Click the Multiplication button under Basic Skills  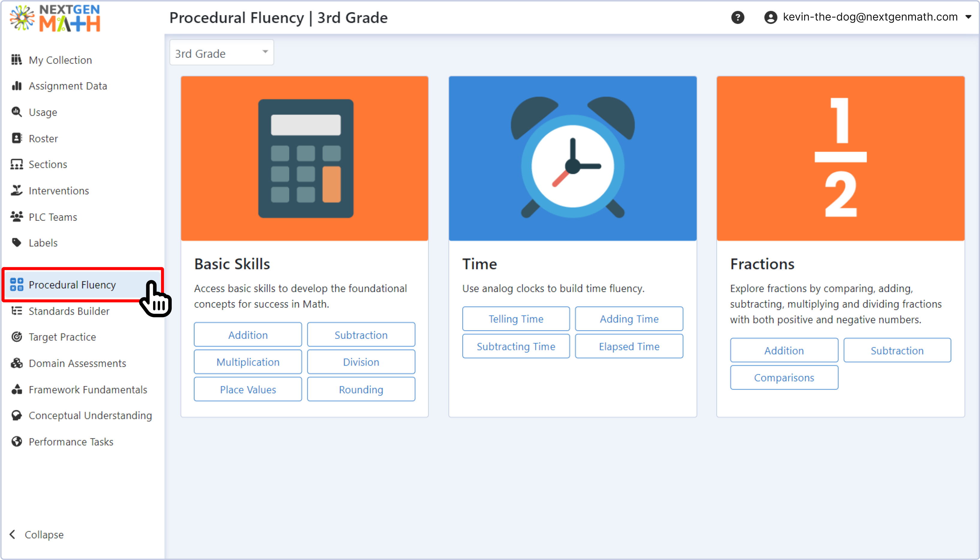[247, 362]
